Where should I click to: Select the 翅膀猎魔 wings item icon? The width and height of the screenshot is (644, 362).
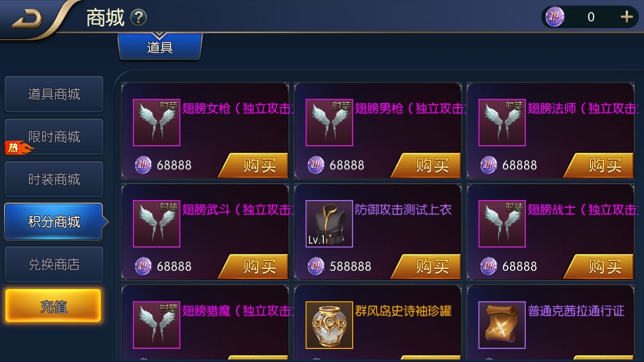(156, 325)
